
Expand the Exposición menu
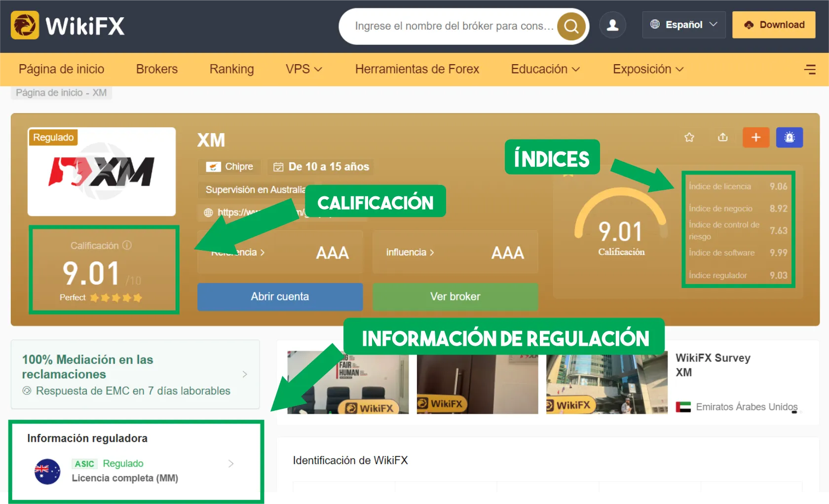coord(648,69)
